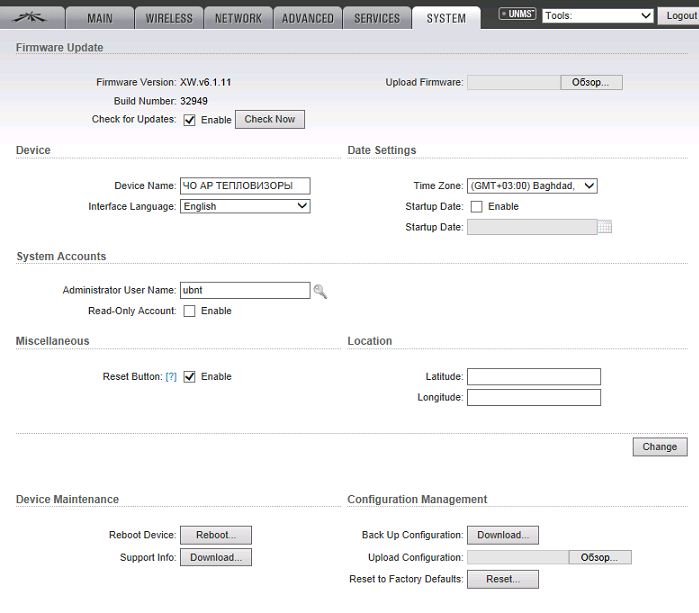
Task: Toggle Check for Updates Enable checkbox
Action: click(x=189, y=120)
